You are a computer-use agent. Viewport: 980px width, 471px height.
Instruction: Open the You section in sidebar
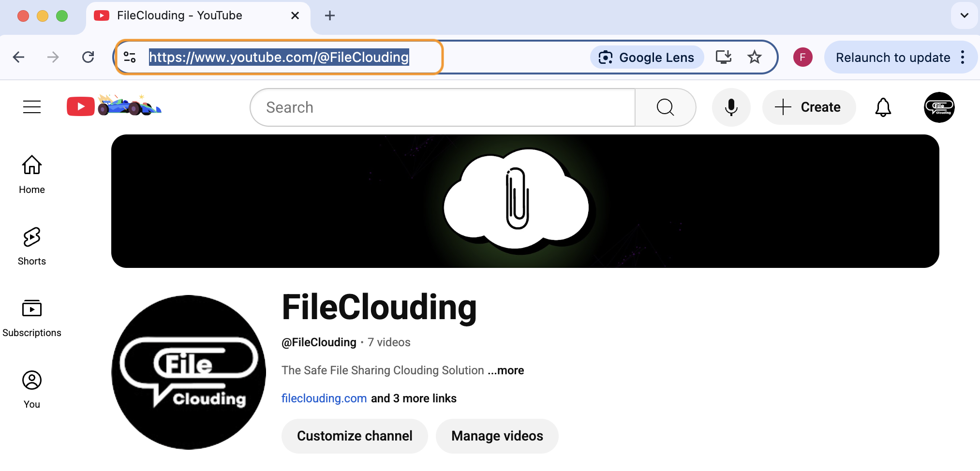point(32,390)
